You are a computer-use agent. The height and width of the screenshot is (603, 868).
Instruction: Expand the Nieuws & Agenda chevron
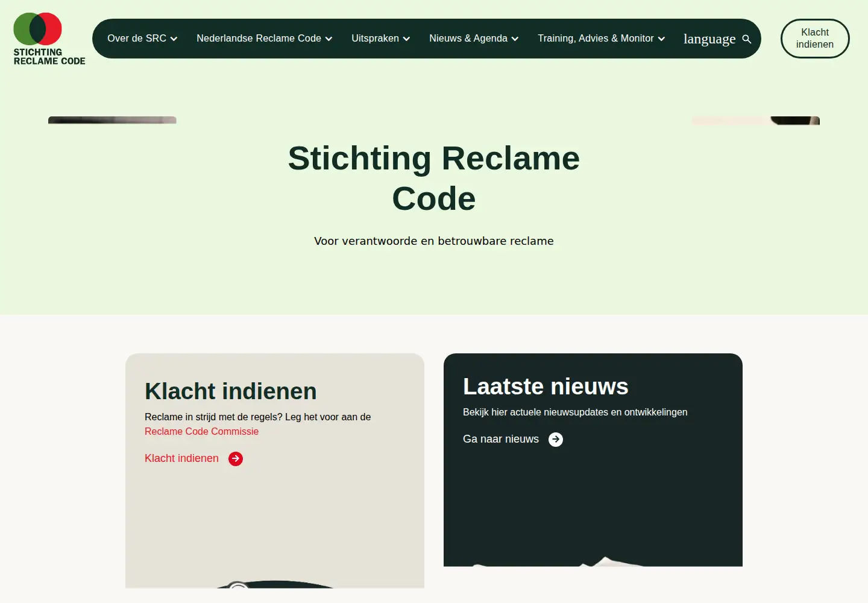tap(515, 39)
